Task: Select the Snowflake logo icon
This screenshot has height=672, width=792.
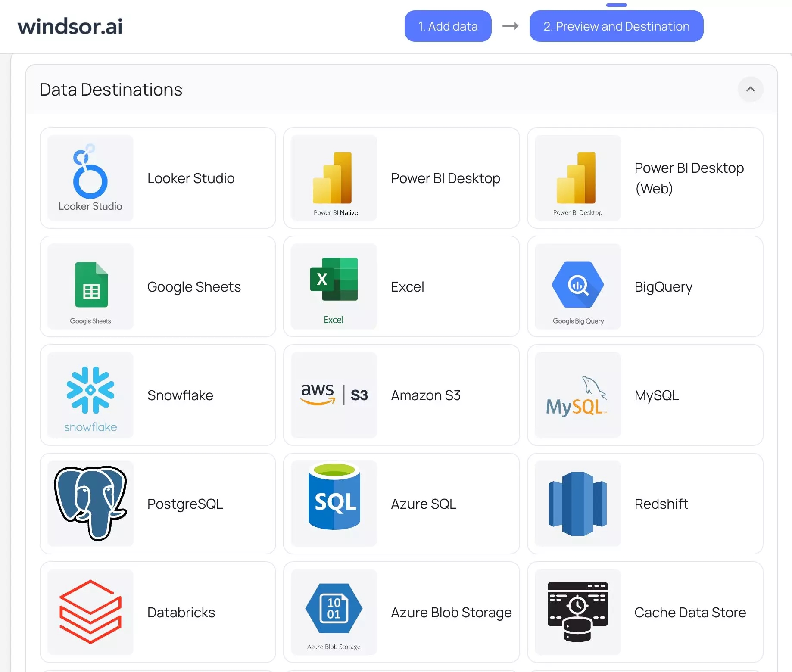Action: click(90, 391)
